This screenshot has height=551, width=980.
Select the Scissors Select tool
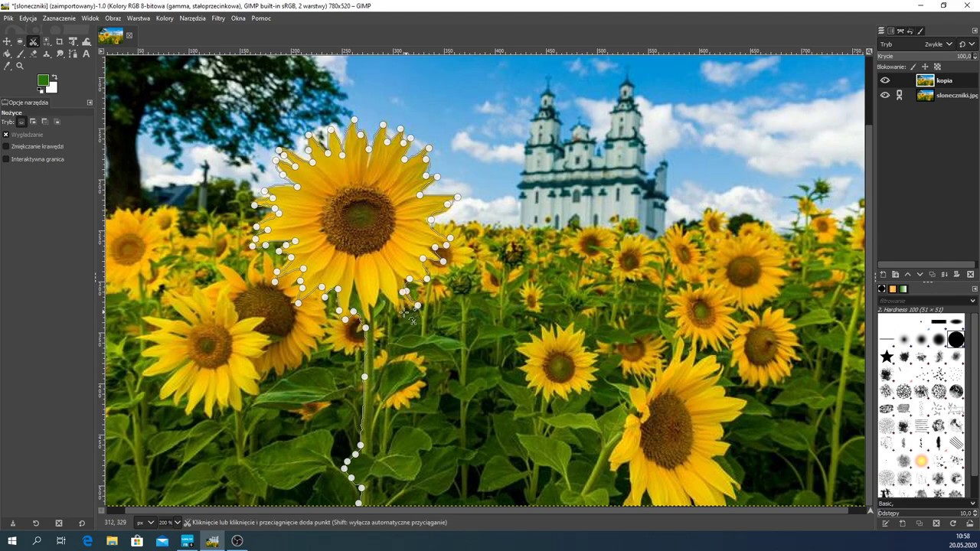[33, 41]
